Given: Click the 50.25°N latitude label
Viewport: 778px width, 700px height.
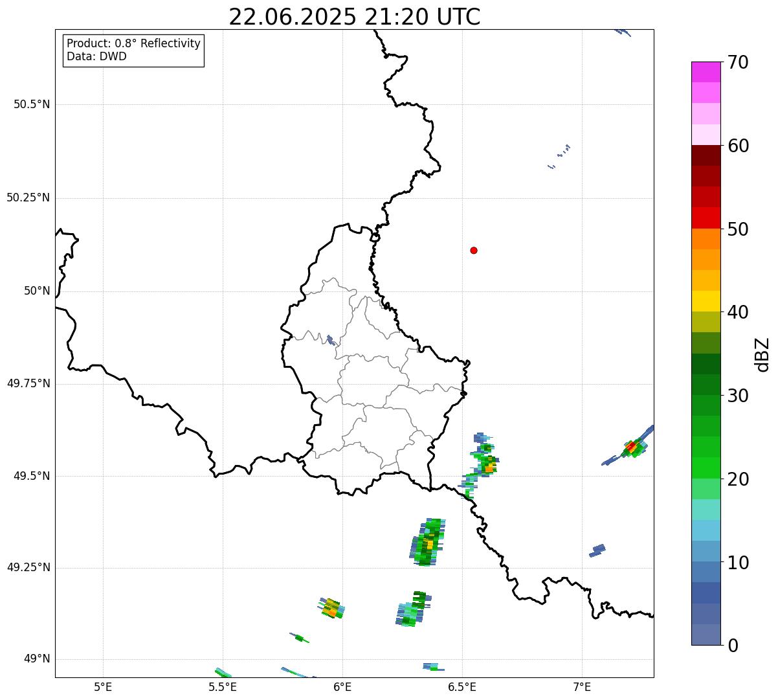Looking at the screenshot, I should pyautogui.click(x=28, y=198).
